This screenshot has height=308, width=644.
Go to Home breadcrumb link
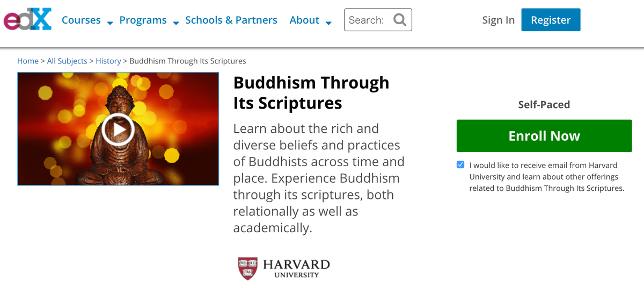click(28, 61)
